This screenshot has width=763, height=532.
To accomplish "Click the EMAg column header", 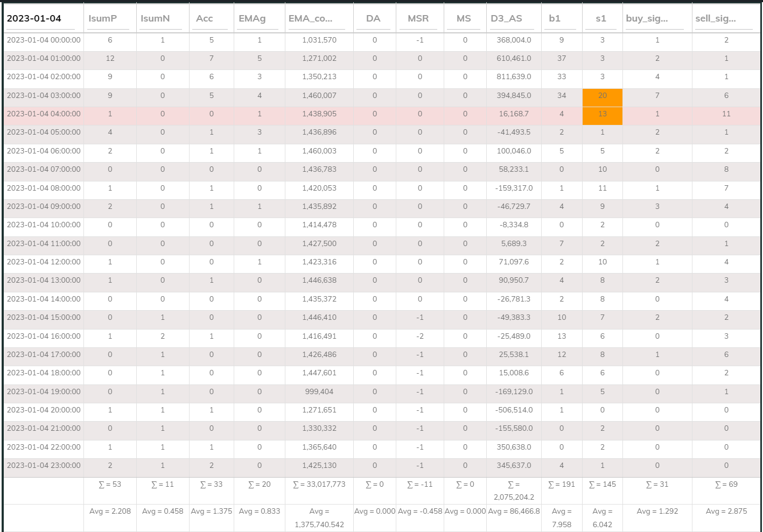I will 252,18.
